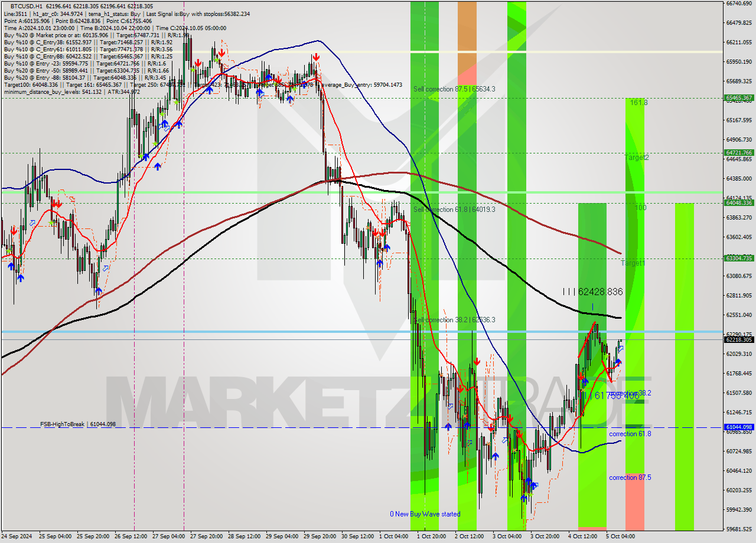
Task: Click the 'Buy %10 @ C_Entry61: 61011.805' line
Action: coord(88,49)
